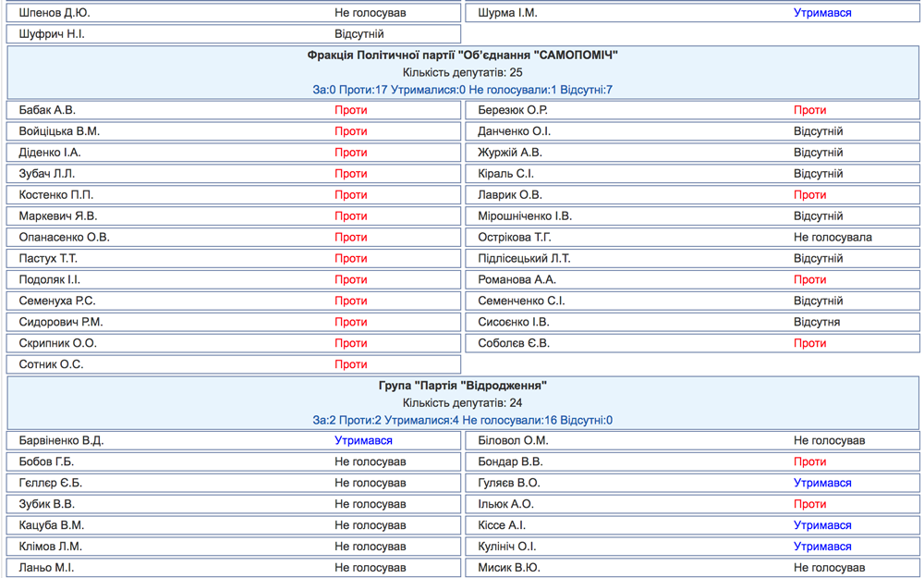The width and height of the screenshot is (924, 578).
Task: Click Данченко О.І. Відсутній status
Action: coord(818,131)
